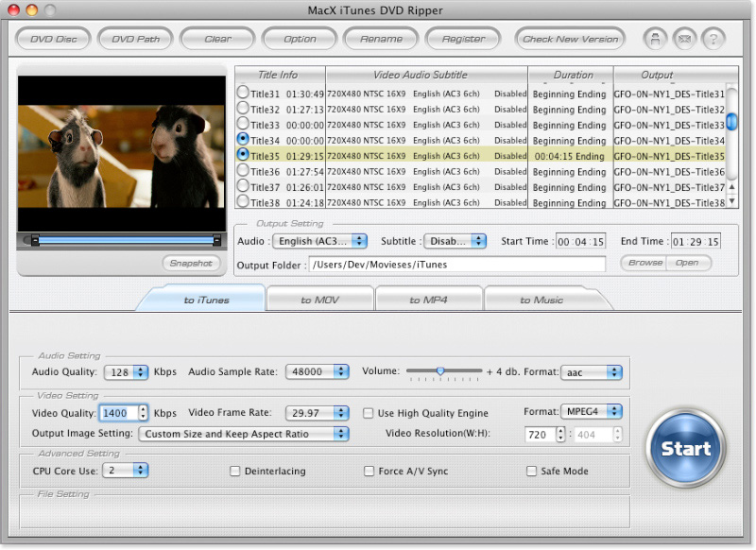Click the title list vertical scrollbar thumb
Image resolution: width=756 pixels, height=550 pixels.
coord(731,121)
